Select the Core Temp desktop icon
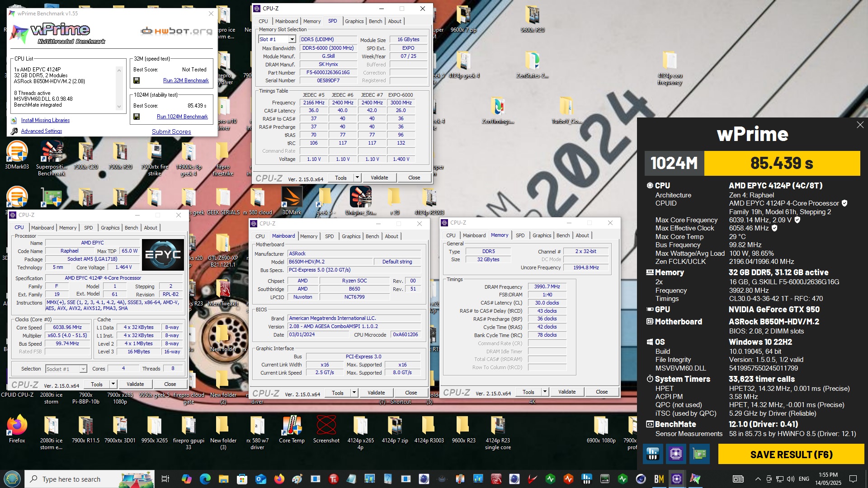This screenshot has width=868, height=488. tap(292, 429)
